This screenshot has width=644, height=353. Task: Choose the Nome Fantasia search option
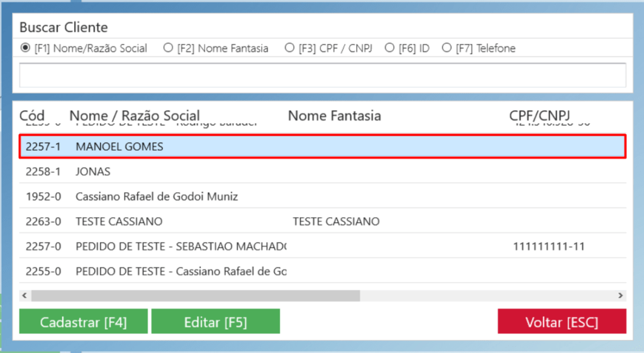(168, 48)
